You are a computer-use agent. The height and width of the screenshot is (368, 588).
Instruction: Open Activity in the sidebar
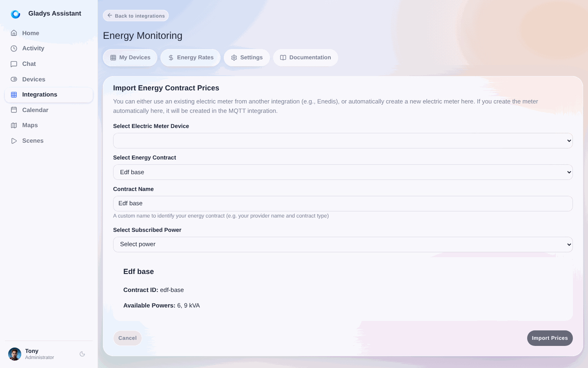[x=49, y=48]
